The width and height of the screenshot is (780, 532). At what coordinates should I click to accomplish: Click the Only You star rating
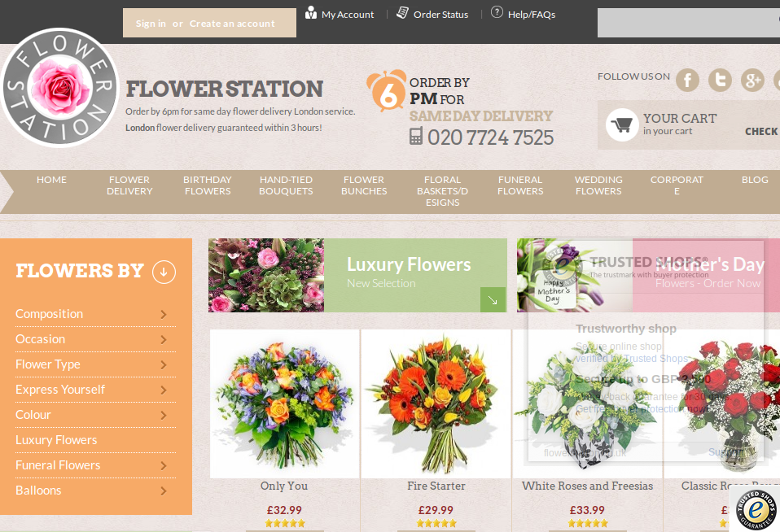tap(285, 523)
